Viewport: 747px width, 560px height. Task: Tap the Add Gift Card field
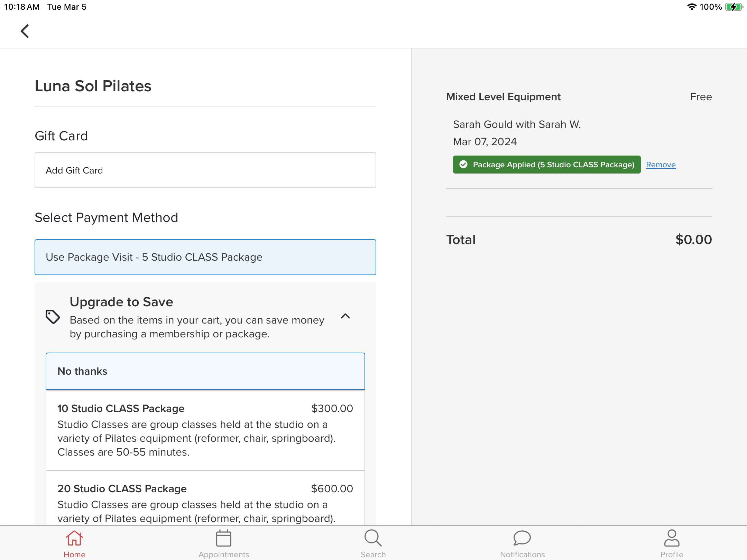(x=205, y=170)
